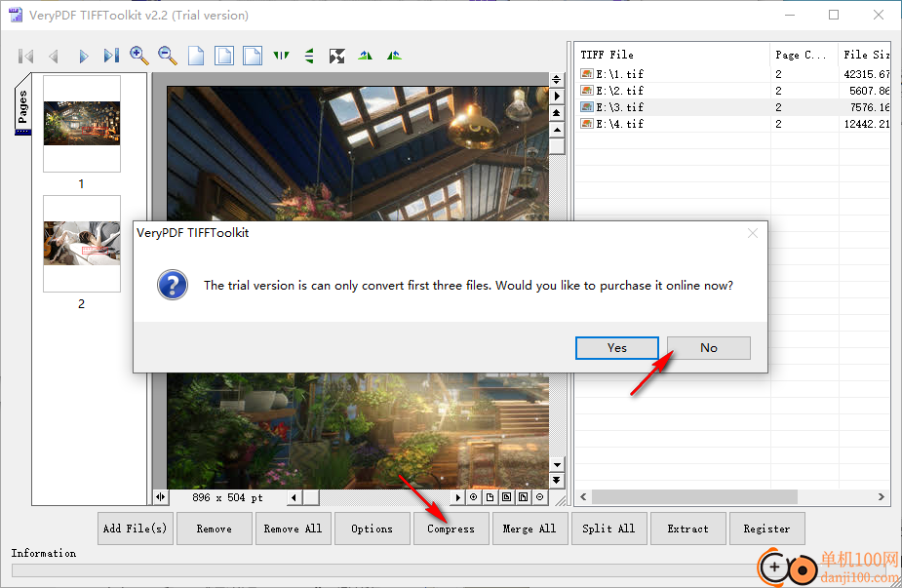The width and height of the screenshot is (902, 588).
Task: Click file list scrollbar right arrow
Action: tap(882, 496)
